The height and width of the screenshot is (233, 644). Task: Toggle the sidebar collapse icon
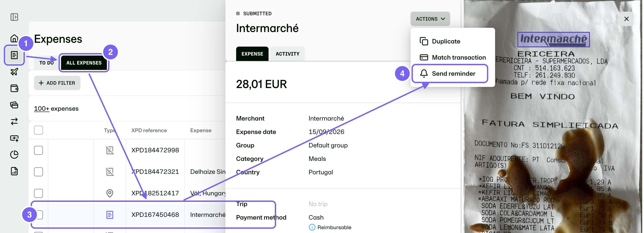14,17
